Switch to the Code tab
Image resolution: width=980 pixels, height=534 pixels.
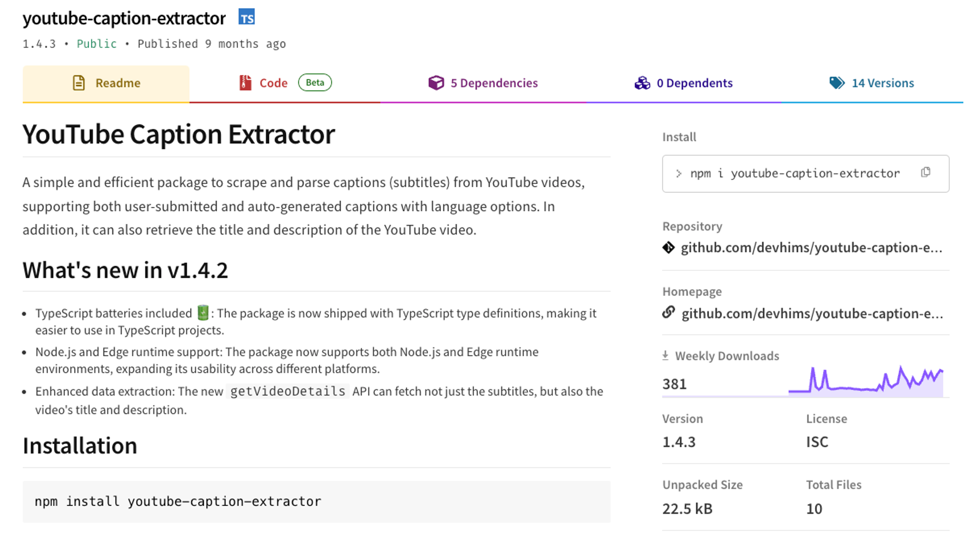[273, 83]
